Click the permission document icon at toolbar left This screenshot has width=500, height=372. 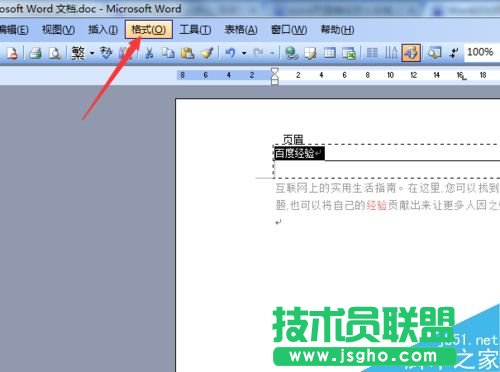point(12,53)
